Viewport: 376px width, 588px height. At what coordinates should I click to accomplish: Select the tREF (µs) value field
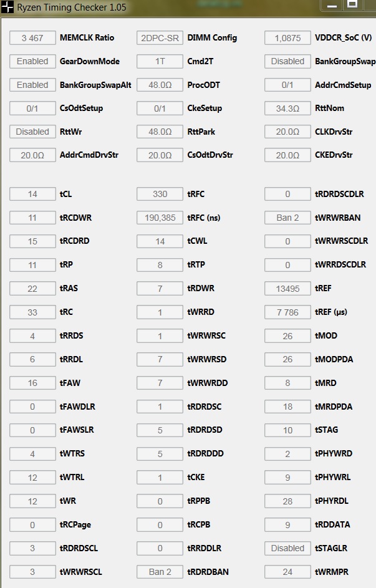pos(287,312)
